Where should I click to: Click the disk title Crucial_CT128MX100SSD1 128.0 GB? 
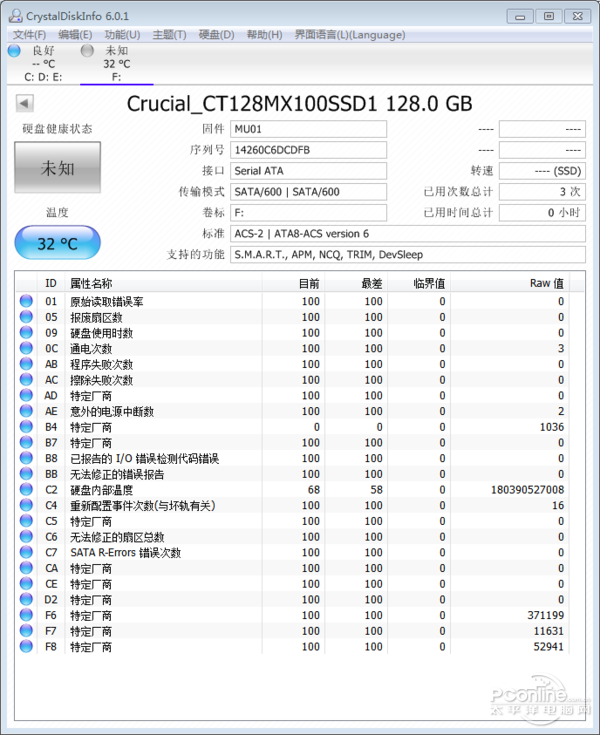click(x=299, y=104)
